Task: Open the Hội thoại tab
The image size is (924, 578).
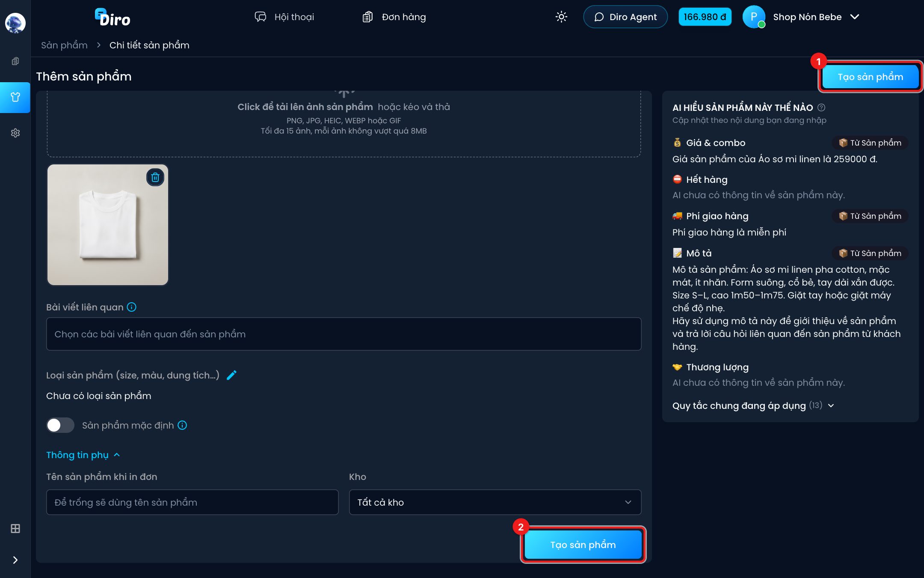Action: 284,17
